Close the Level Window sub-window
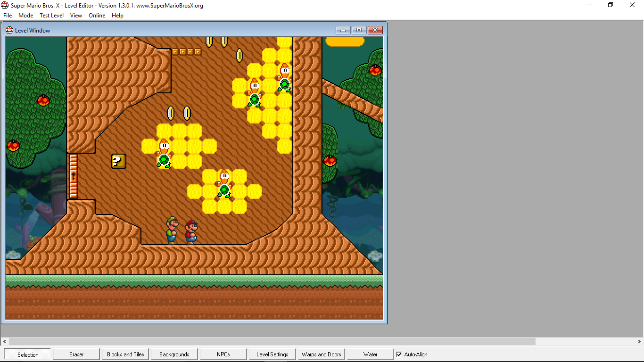The image size is (644, 362). click(x=375, y=30)
